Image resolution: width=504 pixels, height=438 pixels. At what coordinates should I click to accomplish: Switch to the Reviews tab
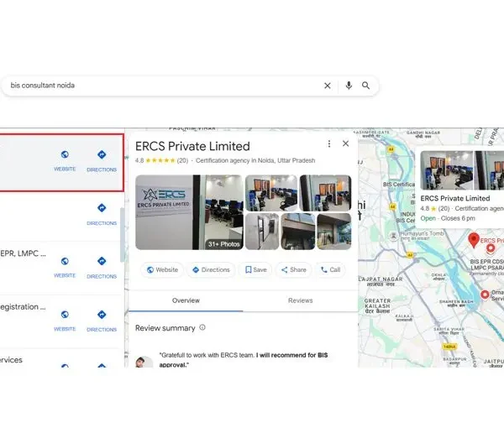tap(300, 300)
